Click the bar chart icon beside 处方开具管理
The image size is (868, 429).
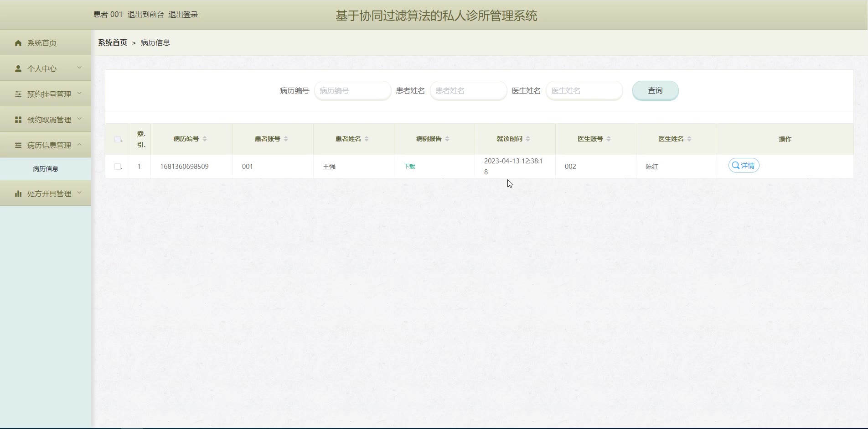click(18, 194)
